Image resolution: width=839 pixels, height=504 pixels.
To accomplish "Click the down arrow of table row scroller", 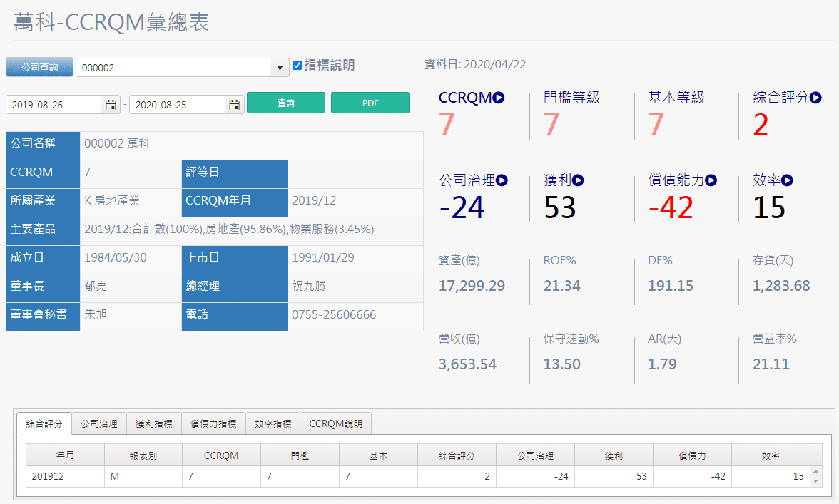I will (x=816, y=481).
